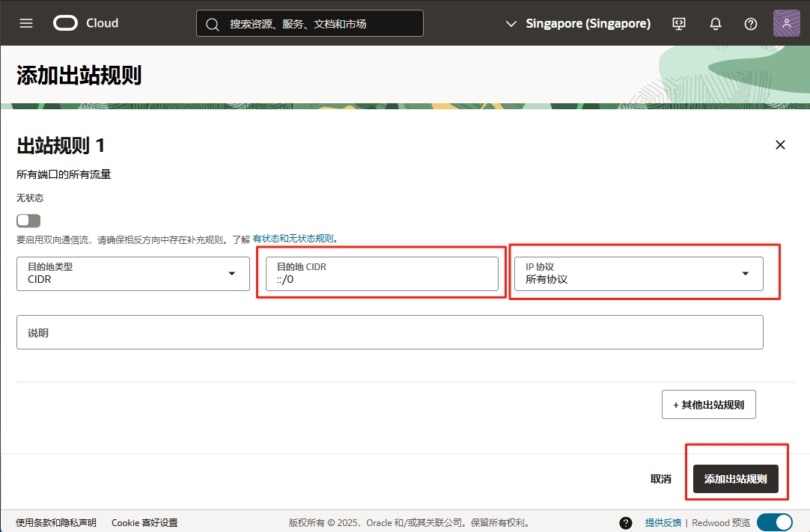Image resolution: width=810 pixels, height=532 pixels.
Task: Open the help question mark menu
Action: click(x=751, y=24)
